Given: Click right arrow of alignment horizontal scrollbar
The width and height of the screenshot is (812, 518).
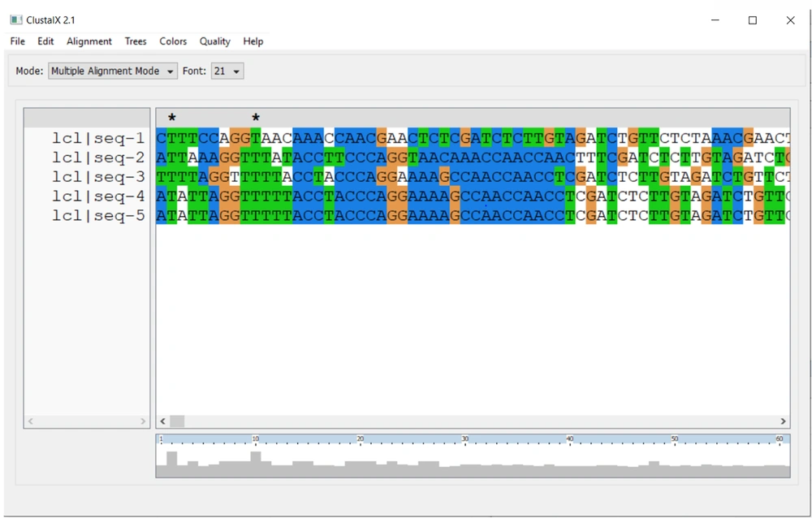Looking at the screenshot, I should (x=783, y=421).
